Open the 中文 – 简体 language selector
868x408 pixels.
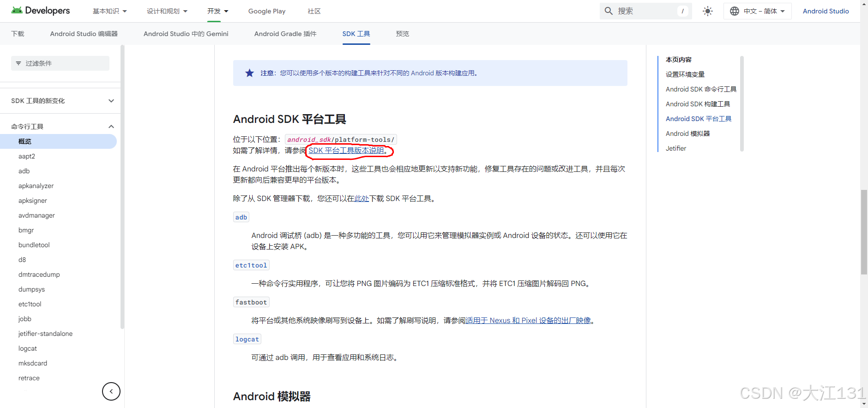coord(757,11)
